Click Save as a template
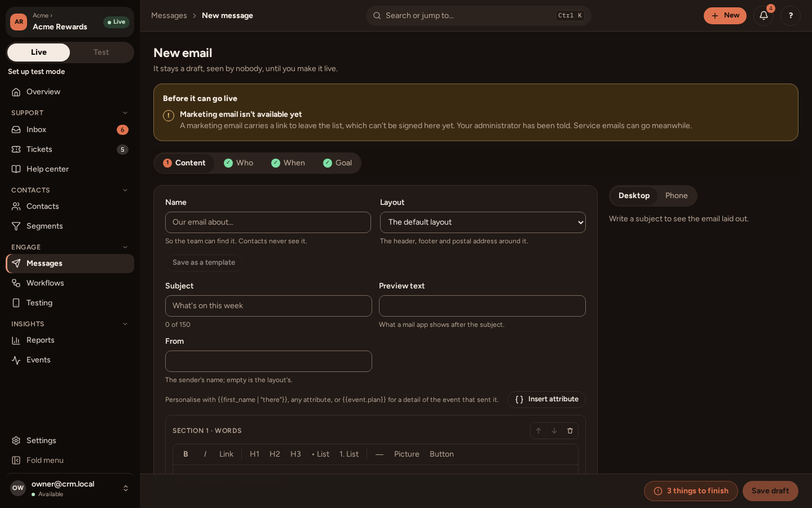Screen dimensions: 812x508 tap(204, 263)
